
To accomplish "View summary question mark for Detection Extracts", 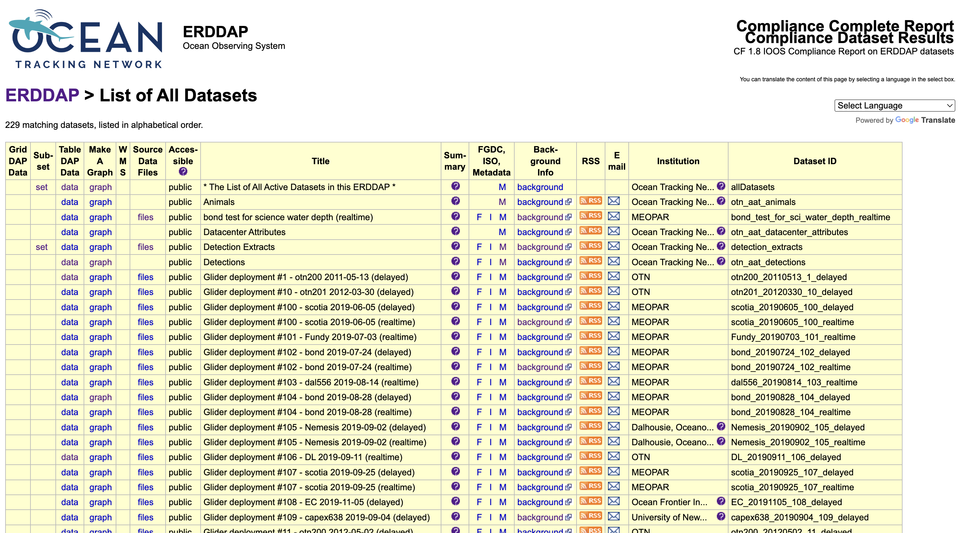I will (455, 246).
